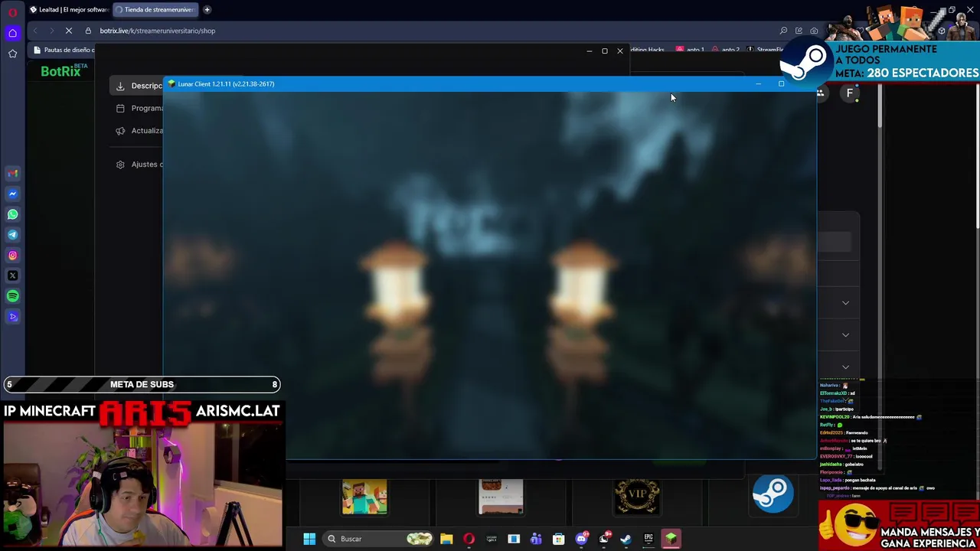Image resolution: width=980 pixels, height=551 pixels.
Task: Maximize the Lunar Client window
Action: click(x=781, y=83)
